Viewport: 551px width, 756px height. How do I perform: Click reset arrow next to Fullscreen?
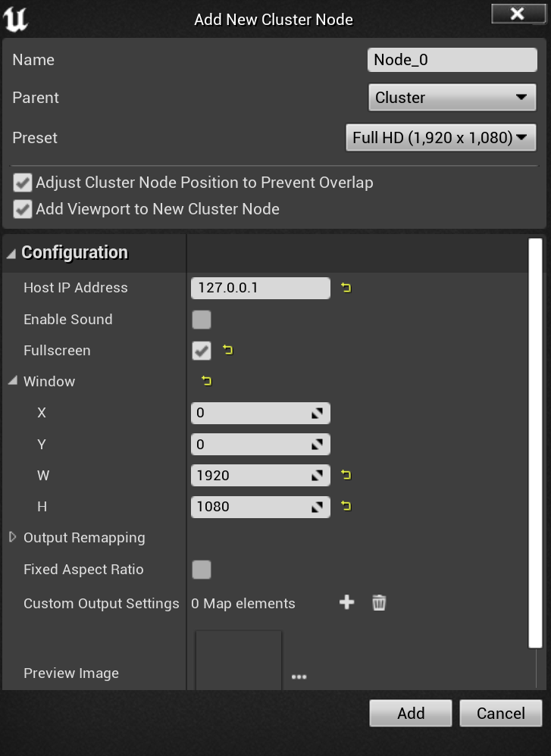[x=227, y=350]
